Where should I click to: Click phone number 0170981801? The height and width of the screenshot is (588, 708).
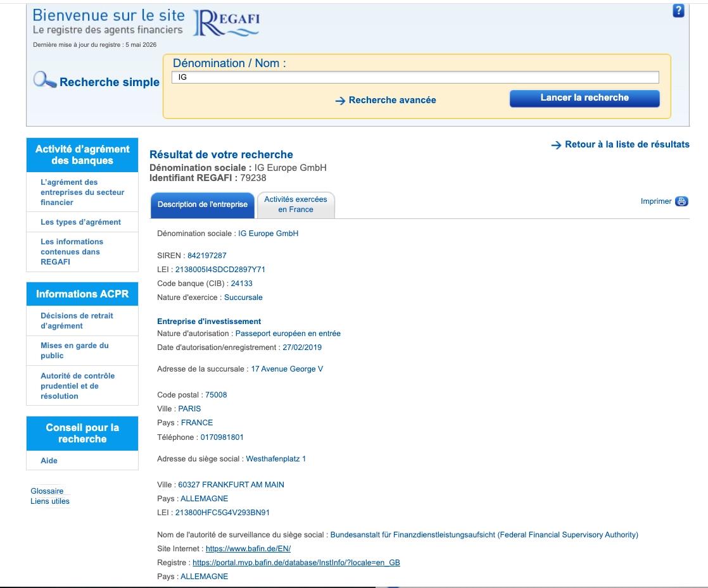pos(222,437)
